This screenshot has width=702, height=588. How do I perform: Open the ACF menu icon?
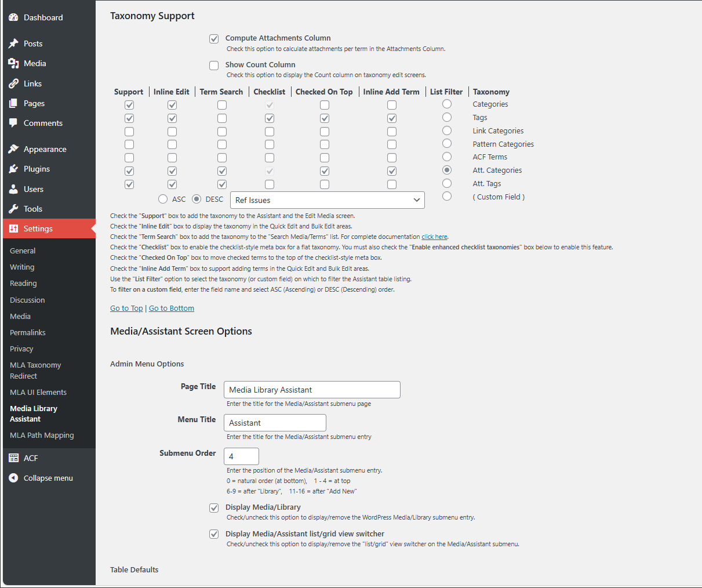pyautogui.click(x=14, y=458)
